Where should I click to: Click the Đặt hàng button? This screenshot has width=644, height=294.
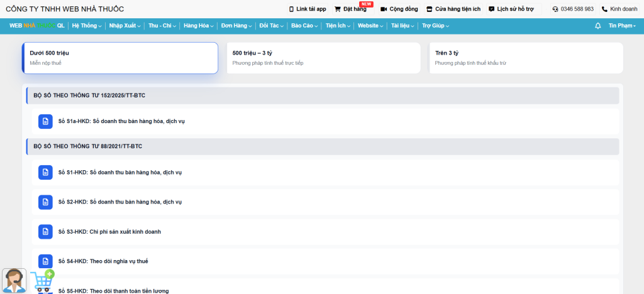click(350, 9)
